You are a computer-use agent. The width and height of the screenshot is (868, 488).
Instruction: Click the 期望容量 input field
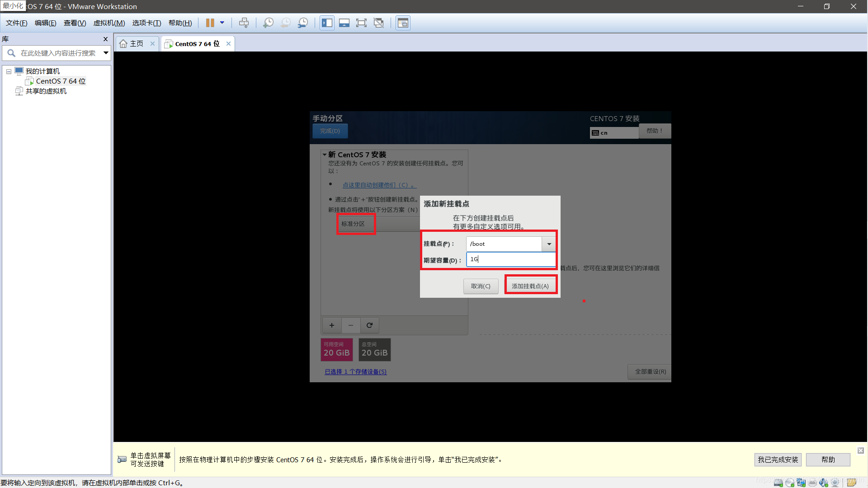tap(509, 258)
